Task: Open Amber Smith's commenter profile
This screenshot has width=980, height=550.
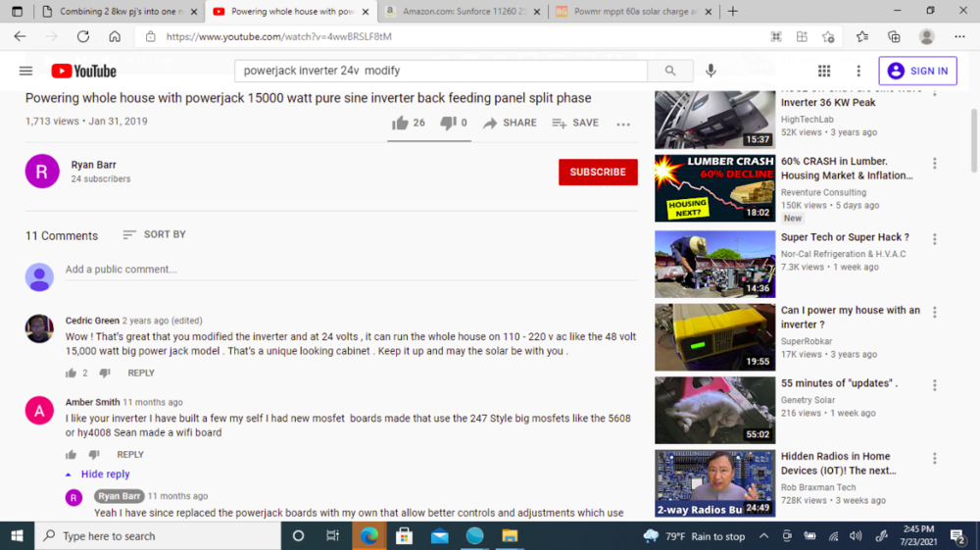Action: click(x=92, y=402)
